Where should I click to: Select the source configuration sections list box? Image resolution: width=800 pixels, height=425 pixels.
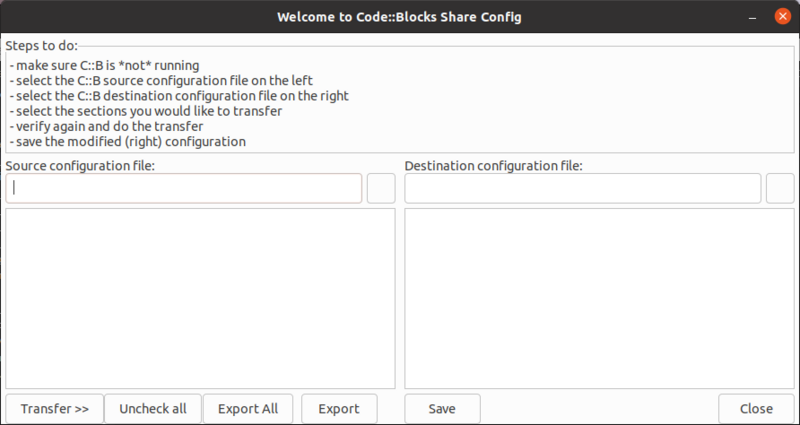[x=201, y=298]
